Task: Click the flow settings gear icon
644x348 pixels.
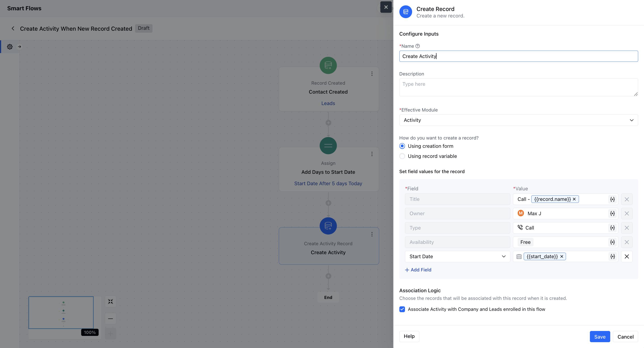Action: coord(10,47)
